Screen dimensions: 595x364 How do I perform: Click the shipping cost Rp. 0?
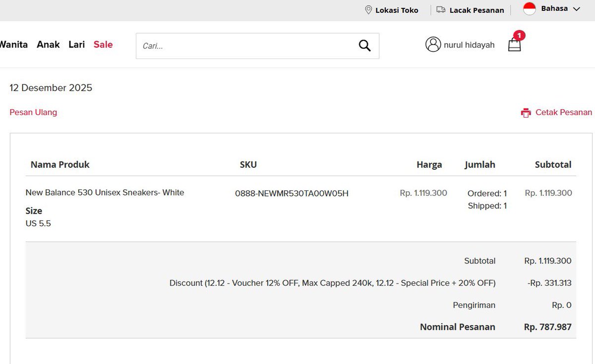(x=562, y=305)
